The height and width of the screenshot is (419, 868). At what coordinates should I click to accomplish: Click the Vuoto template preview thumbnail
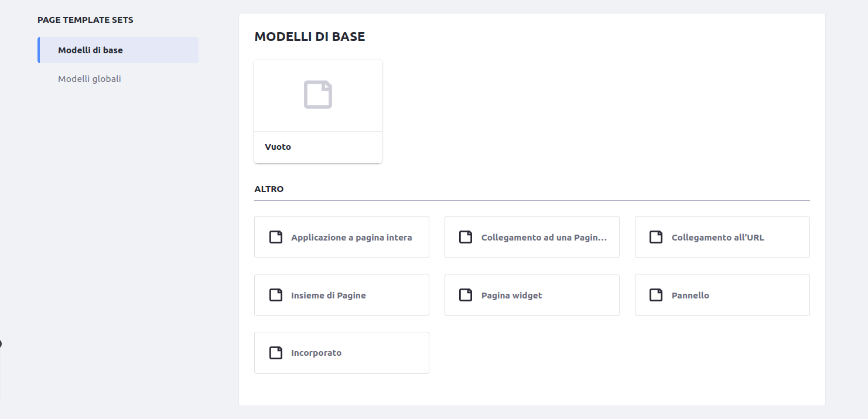[x=318, y=95]
